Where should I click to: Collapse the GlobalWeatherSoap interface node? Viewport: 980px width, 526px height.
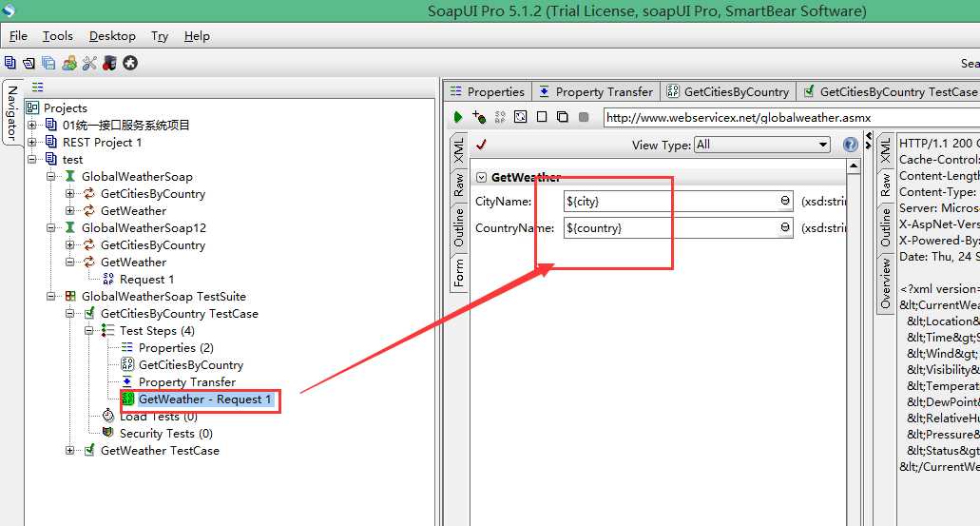(50, 176)
